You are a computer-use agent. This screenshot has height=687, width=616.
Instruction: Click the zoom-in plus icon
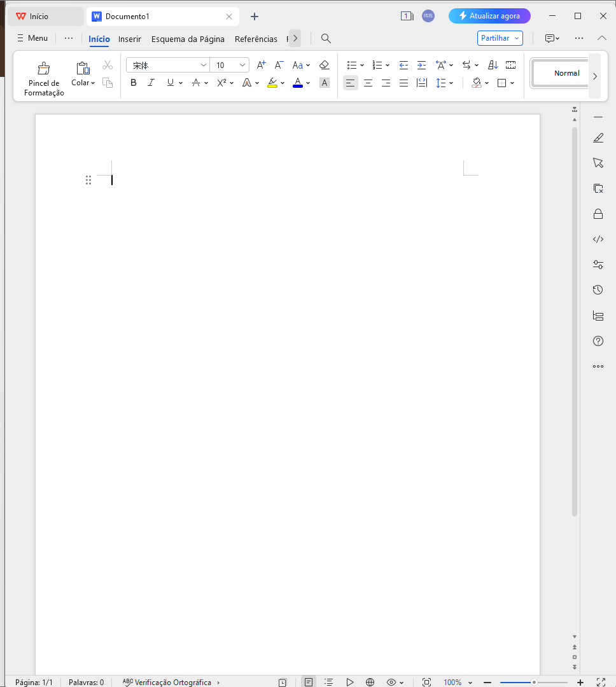[x=580, y=682]
